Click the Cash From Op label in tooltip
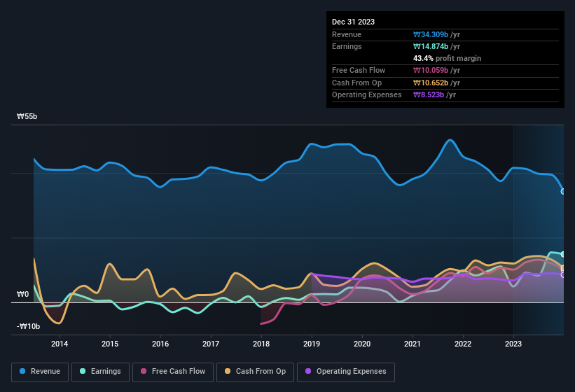575x392 pixels. (356, 83)
